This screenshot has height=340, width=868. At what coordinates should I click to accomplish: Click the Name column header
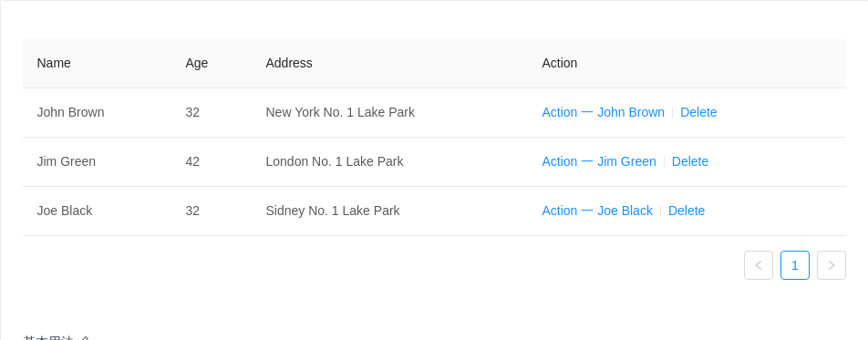54,63
